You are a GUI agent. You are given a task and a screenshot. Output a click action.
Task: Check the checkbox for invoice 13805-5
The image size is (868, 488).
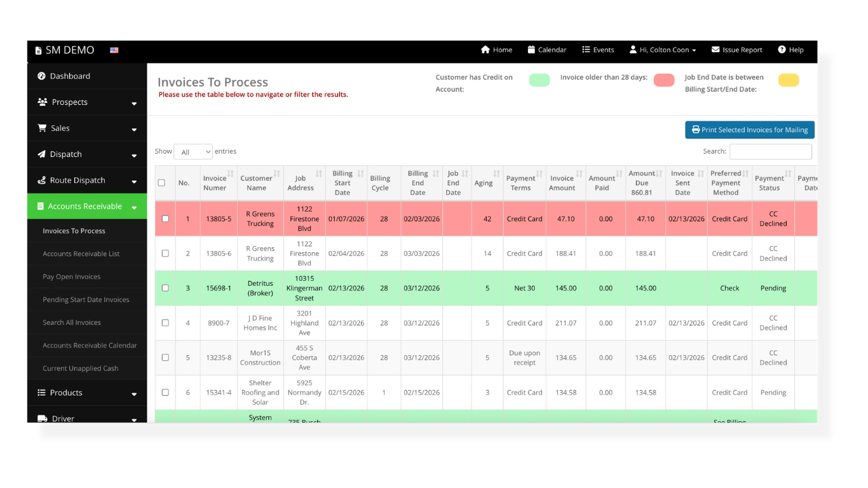click(x=166, y=219)
